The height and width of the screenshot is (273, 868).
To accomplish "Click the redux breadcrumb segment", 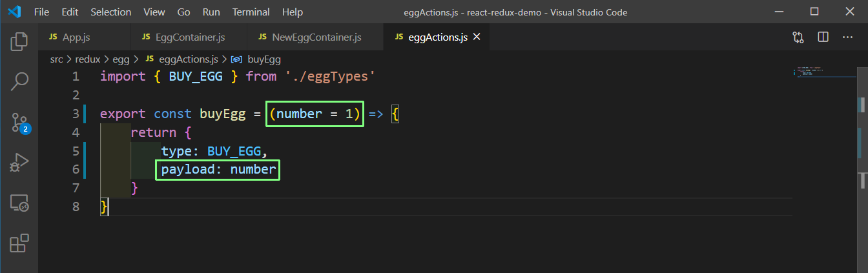I will [x=88, y=59].
